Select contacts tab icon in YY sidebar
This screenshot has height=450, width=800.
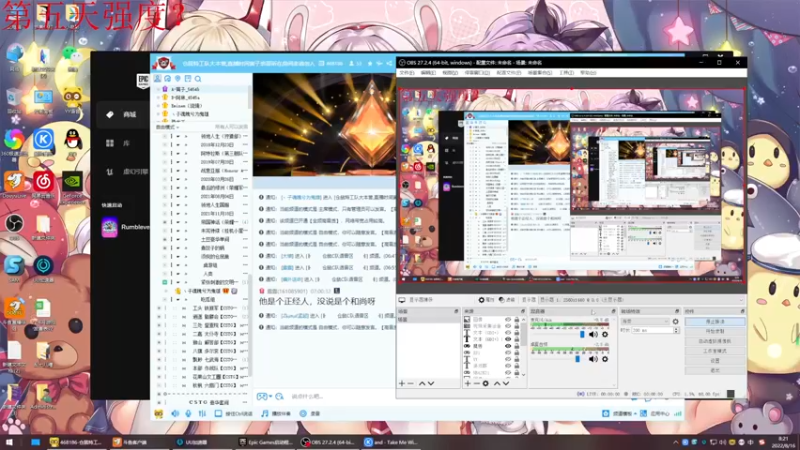pos(158,79)
